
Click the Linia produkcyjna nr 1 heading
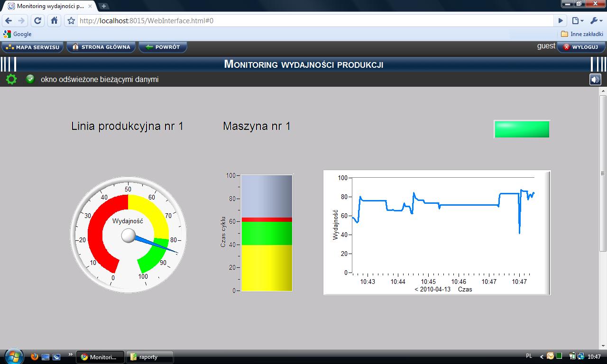point(127,126)
